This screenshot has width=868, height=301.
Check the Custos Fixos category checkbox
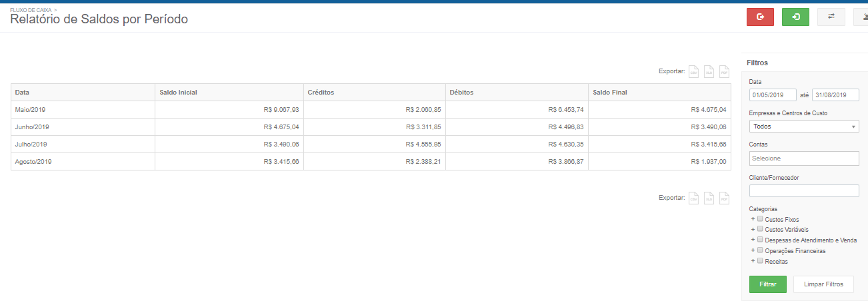[760, 218]
